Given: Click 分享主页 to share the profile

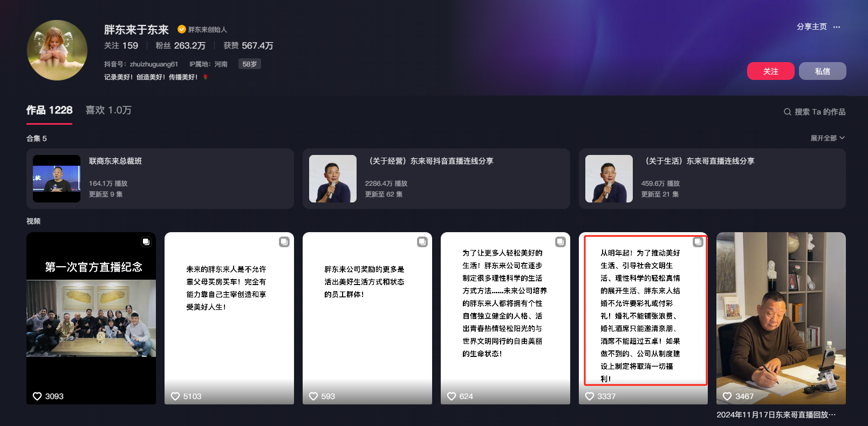Looking at the screenshot, I should pyautogui.click(x=811, y=27).
